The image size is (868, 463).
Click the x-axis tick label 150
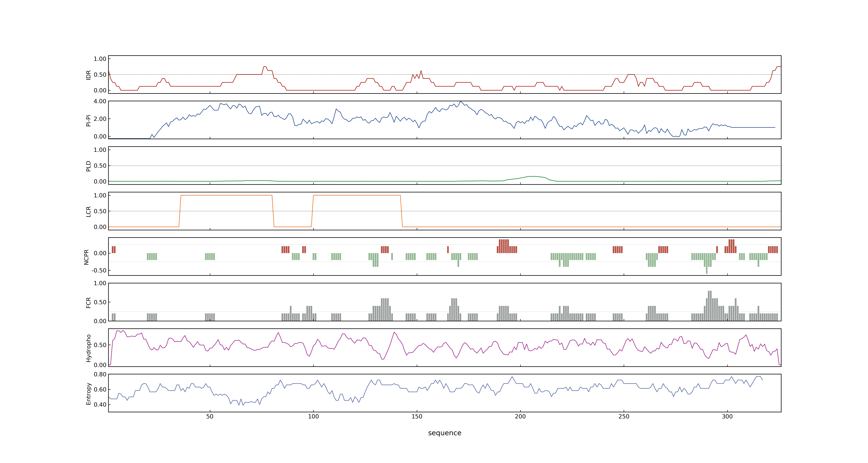tap(417, 416)
